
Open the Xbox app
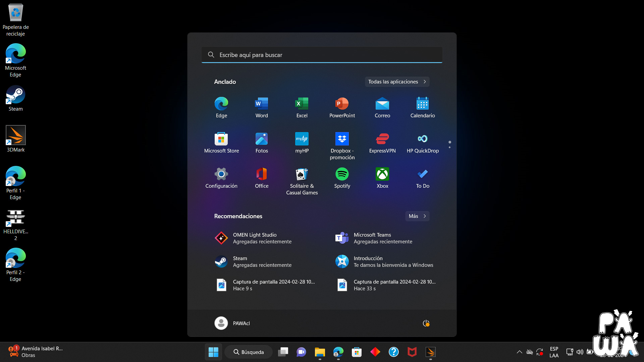click(382, 178)
